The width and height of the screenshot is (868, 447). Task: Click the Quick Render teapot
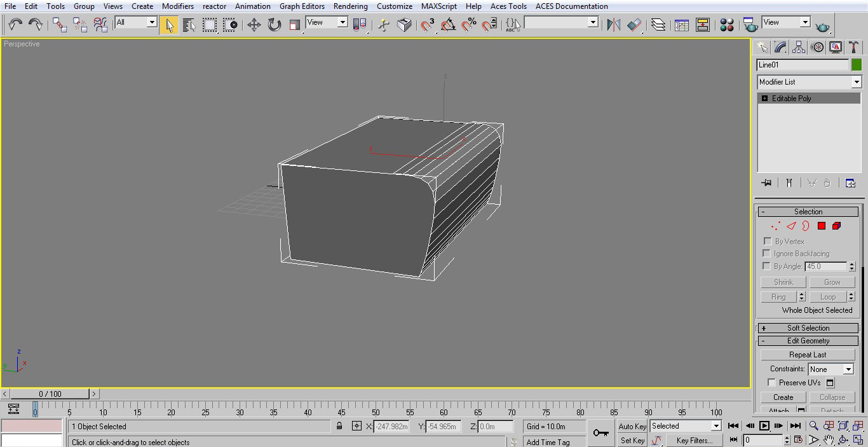pyautogui.click(x=823, y=26)
